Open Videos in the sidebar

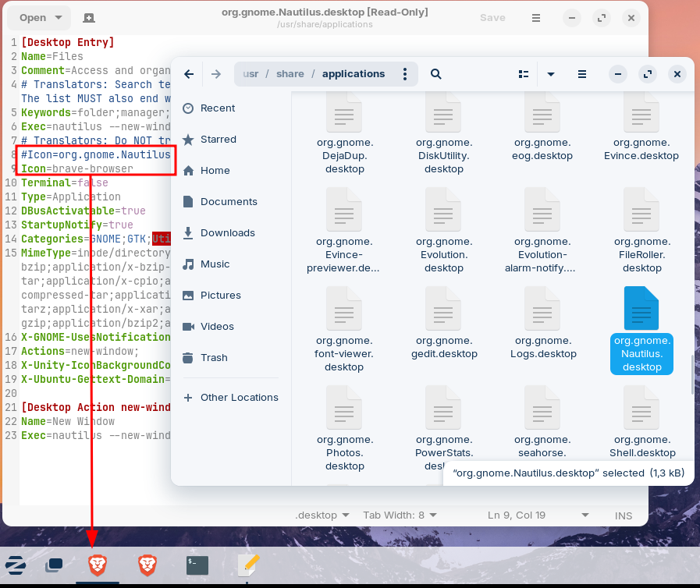pos(231,327)
